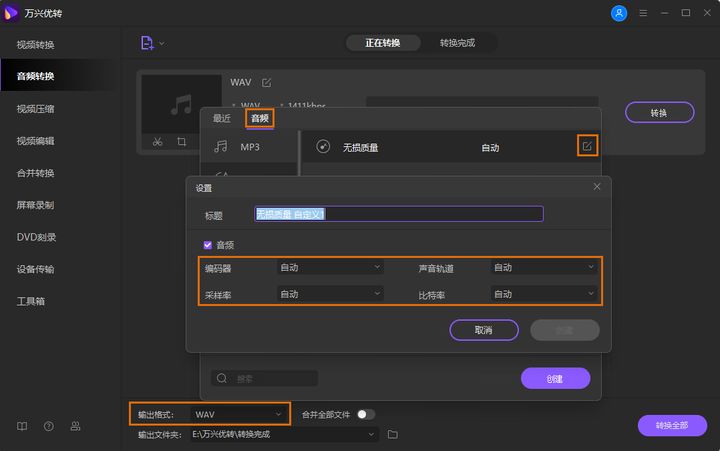Click the disc icon beside 无损质量
This screenshot has width=720, height=451.
[323, 147]
